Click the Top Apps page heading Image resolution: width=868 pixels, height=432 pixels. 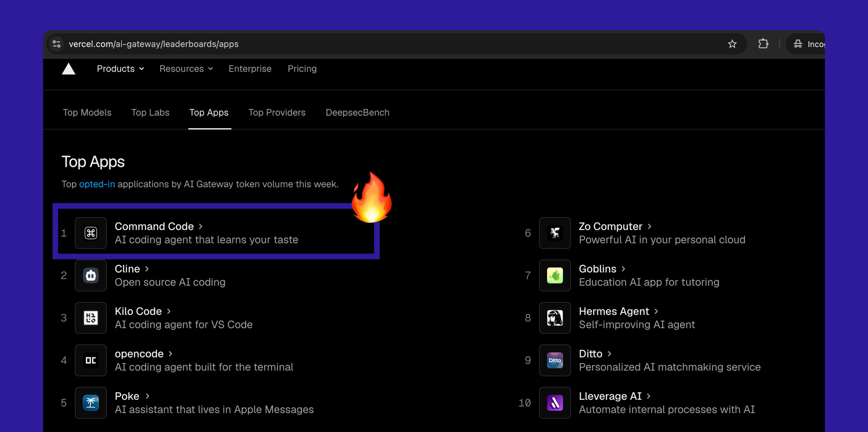(x=93, y=162)
